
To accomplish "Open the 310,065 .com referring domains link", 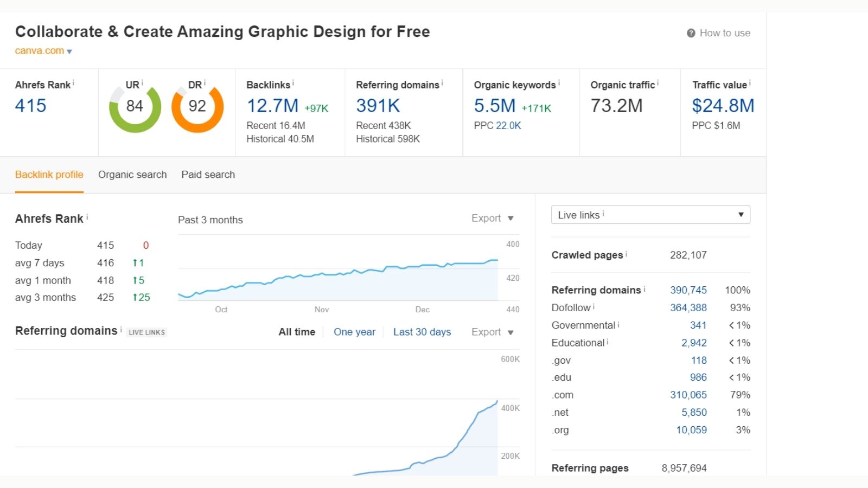I will [x=688, y=395].
